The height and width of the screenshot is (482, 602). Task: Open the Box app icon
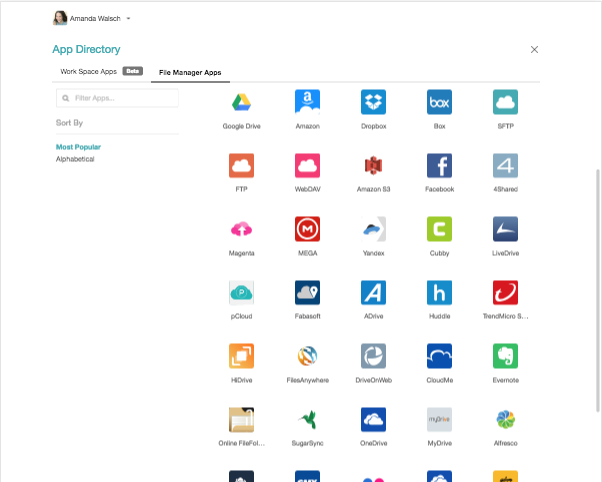point(440,102)
